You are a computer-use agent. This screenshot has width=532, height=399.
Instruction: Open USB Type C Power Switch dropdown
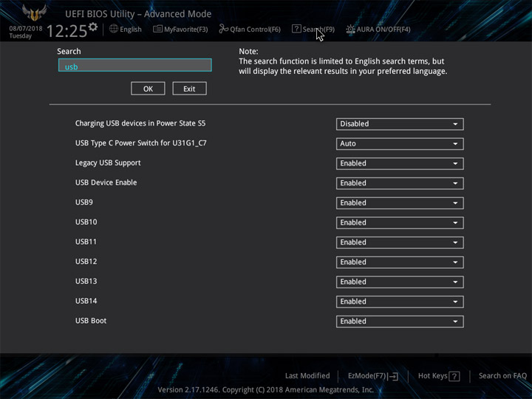click(400, 143)
